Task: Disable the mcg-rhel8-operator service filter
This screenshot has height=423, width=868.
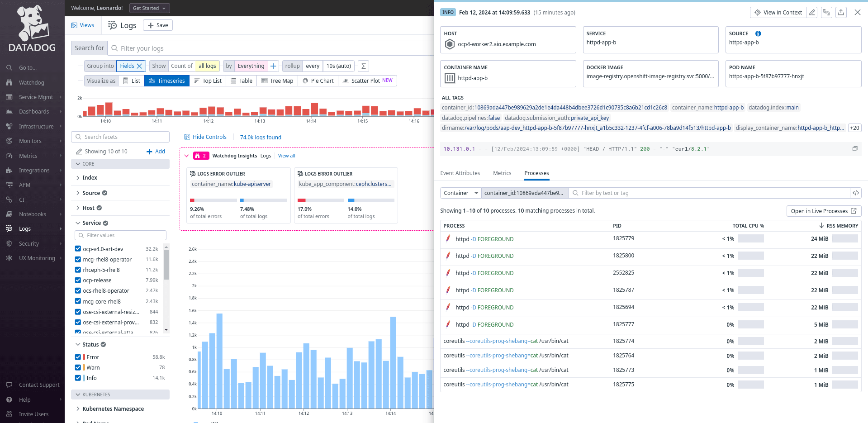Action: pos(78,259)
